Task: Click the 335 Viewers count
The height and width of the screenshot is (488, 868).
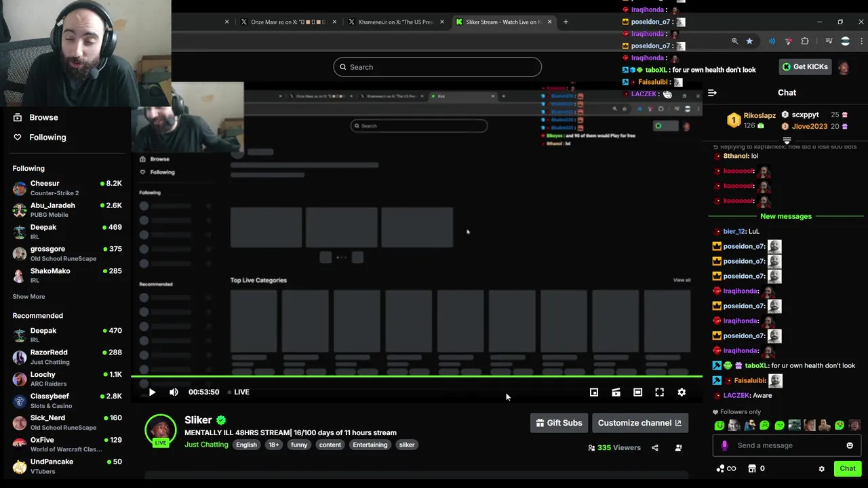Action: pos(614,447)
